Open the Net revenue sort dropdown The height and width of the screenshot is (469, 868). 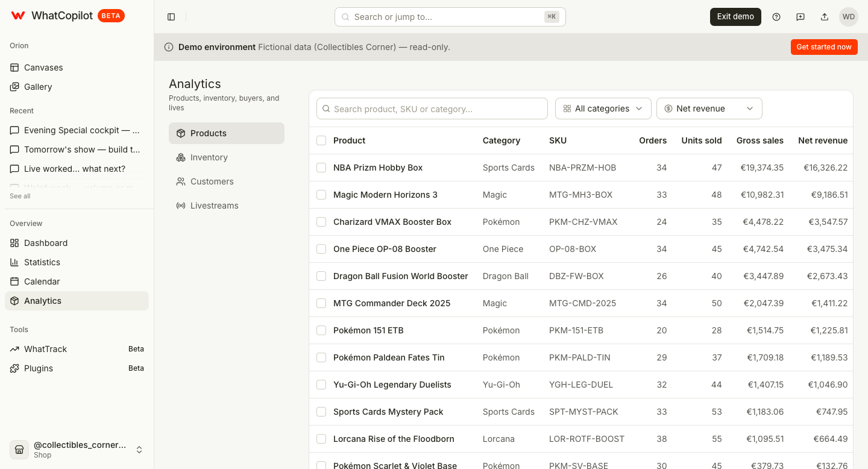tap(709, 109)
